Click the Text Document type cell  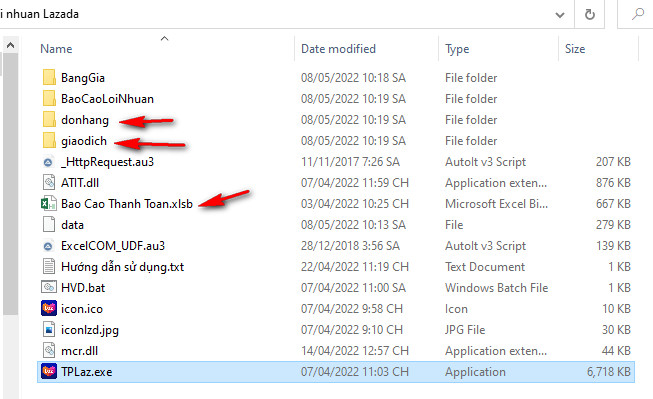(x=485, y=267)
